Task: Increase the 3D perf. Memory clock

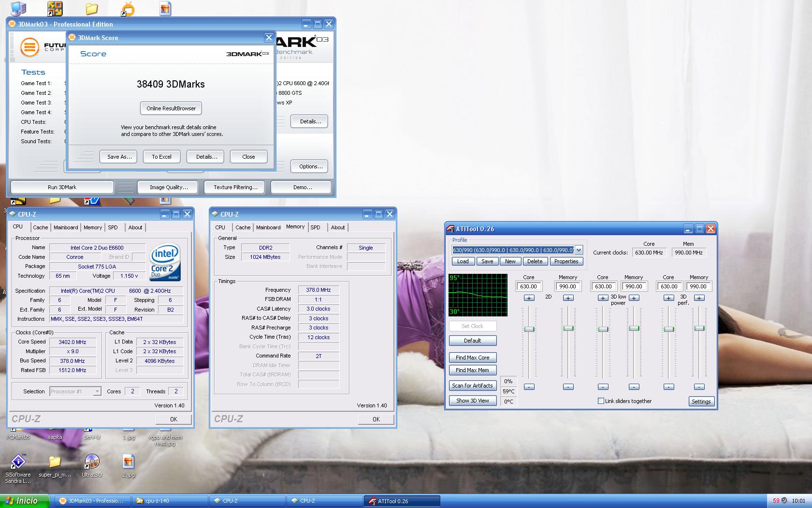Action: coord(699,298)
